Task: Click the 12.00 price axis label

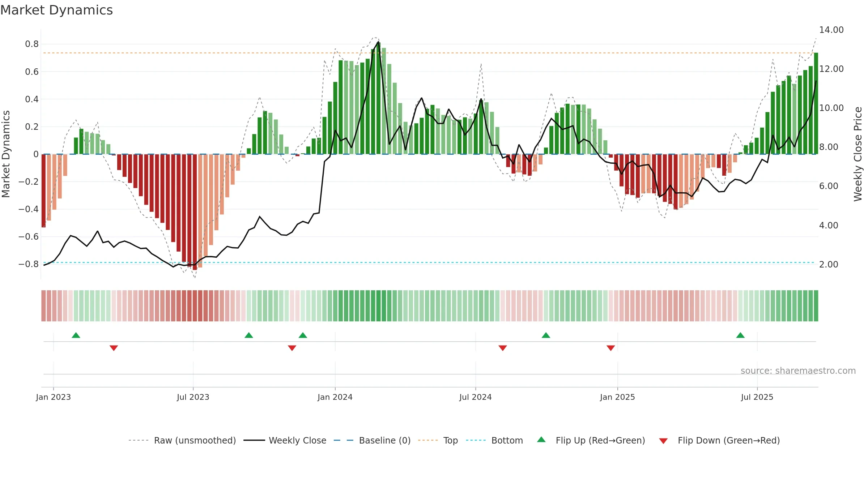Action: [831, 69]
